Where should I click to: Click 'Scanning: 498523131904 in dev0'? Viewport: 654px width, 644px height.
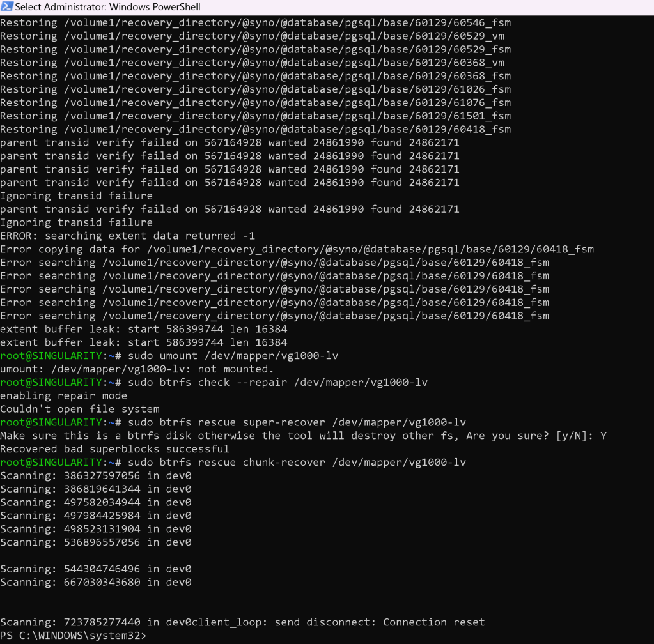[x=95, y=530]
